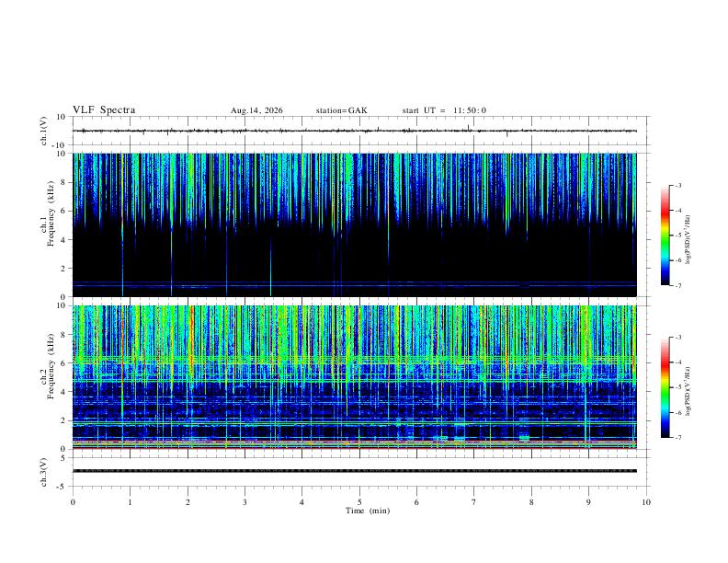Click the Aug.14, 2026 date label
Screen dimensions: 728x563
[x=256, y=110]
